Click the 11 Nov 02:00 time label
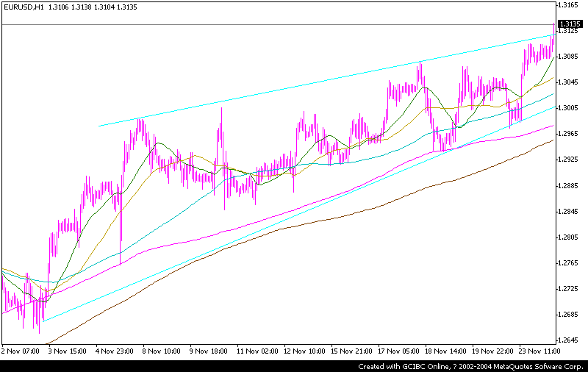The height and width of the screenshot is (372, 588). 257,351
